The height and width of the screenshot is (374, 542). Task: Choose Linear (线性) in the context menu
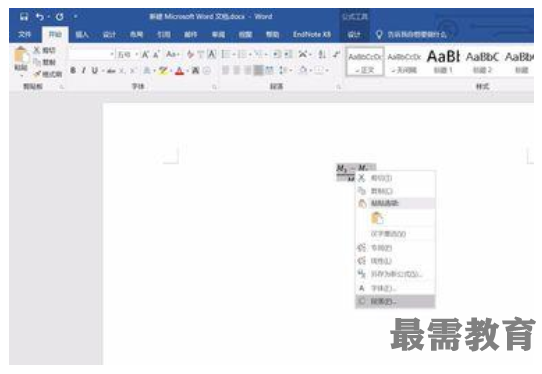[395, 261]
